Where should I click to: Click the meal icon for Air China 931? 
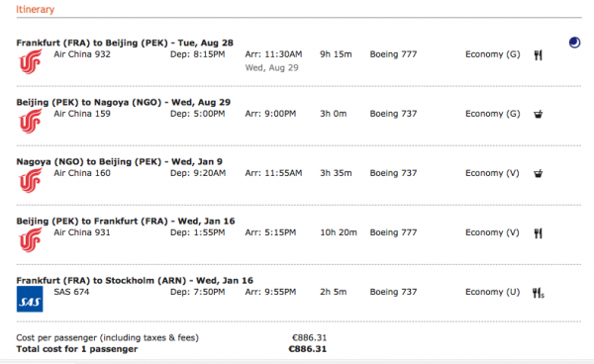click(x=538, y=233)
